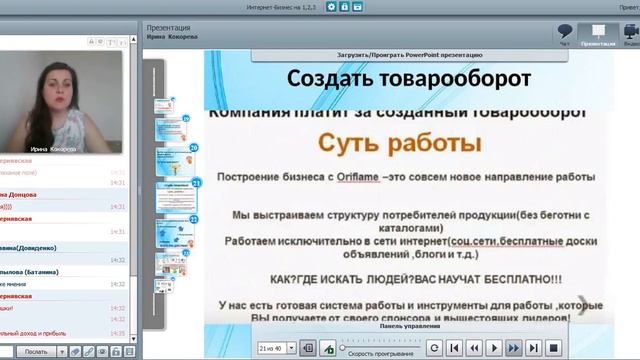Click chat message доход и прибыль
This screenshot has width=640, height=360.
[33, 333]
